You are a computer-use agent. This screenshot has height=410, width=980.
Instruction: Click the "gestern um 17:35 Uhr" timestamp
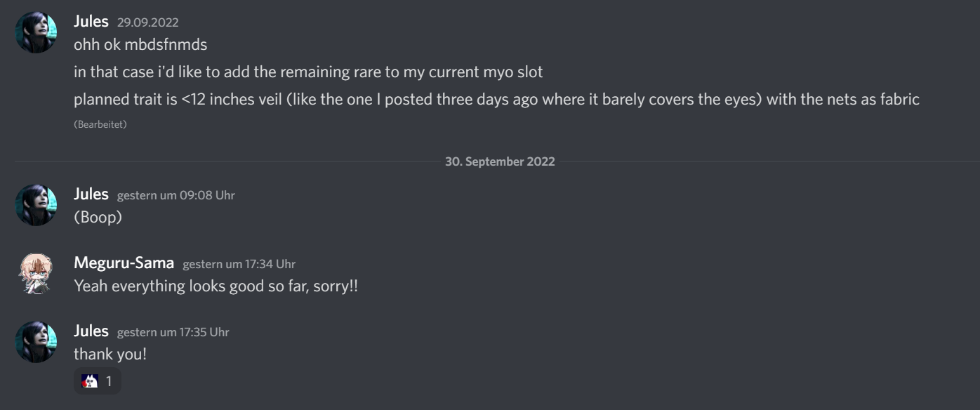(x=173, y=332)
